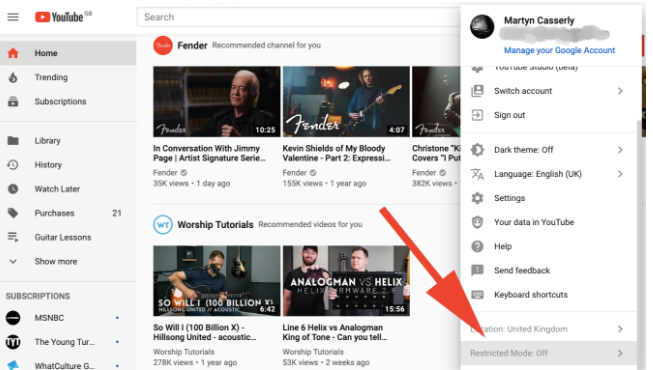
Task: Click the SUBSCRIPTIONS section heading
Action: click(38, 296)
